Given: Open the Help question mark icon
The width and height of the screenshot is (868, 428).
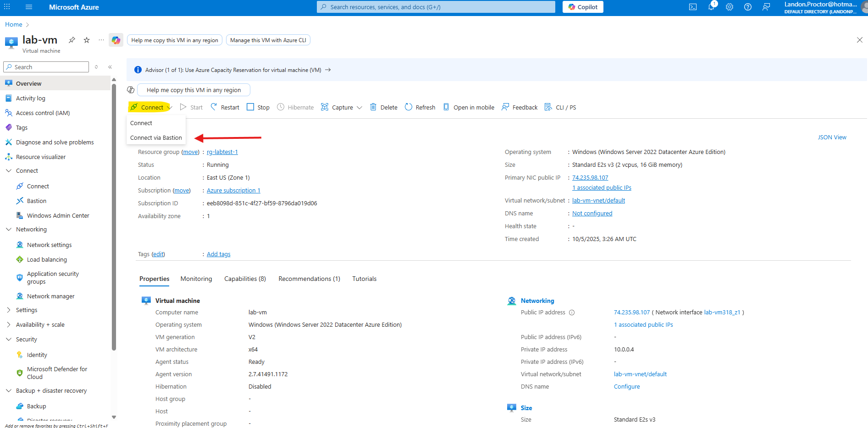Looking at the screenshot, I should 748,7.
